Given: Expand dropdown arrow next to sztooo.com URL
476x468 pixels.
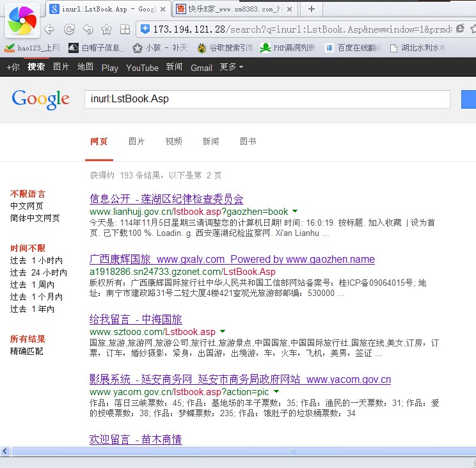Looking at the screenshot, I should click(223, 331).
